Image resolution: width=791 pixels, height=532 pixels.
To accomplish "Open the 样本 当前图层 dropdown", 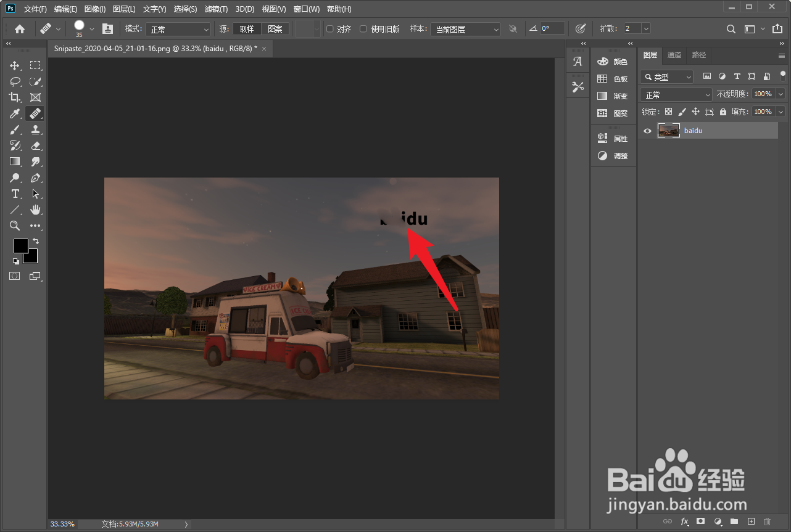I will (465, 29).
